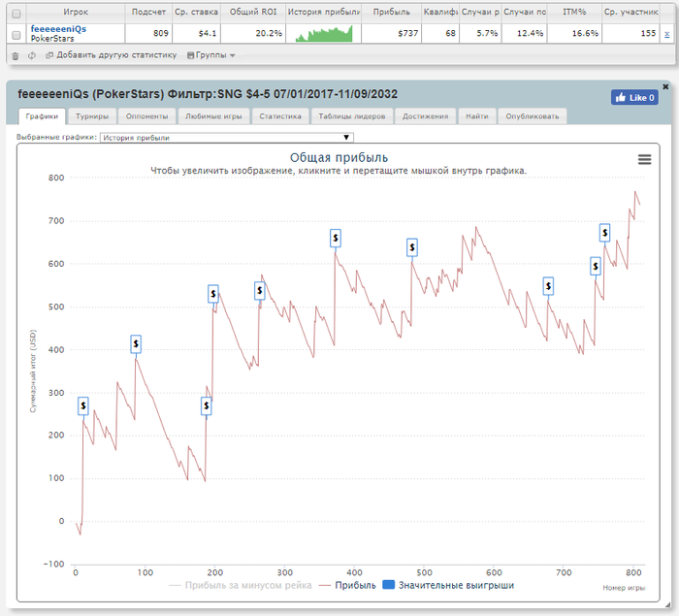Click the dollar marker near game 680
Image resolution: width=679 pixels, height=616 pixels.
[x=548, y=286]
